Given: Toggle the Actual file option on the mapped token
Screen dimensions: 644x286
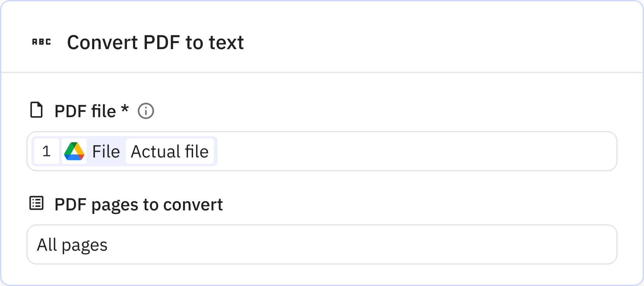Looking at the screenshot, I should [170, 151].
